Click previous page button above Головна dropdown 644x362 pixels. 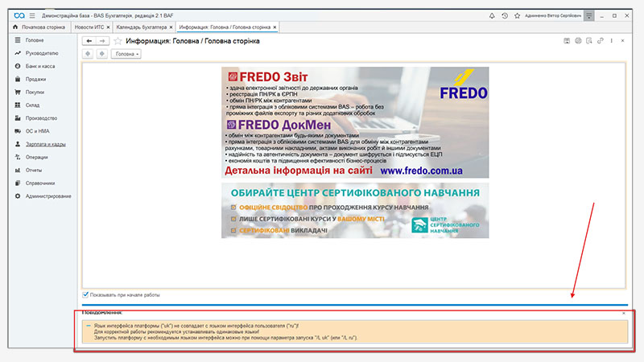tap(88, 54)
